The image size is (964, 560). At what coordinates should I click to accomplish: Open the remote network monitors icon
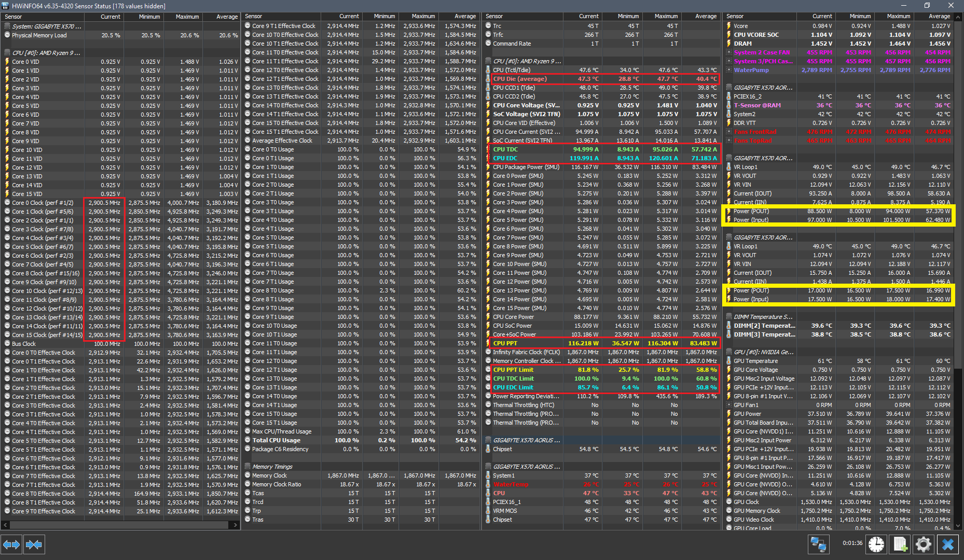click(x=818, y=544)
